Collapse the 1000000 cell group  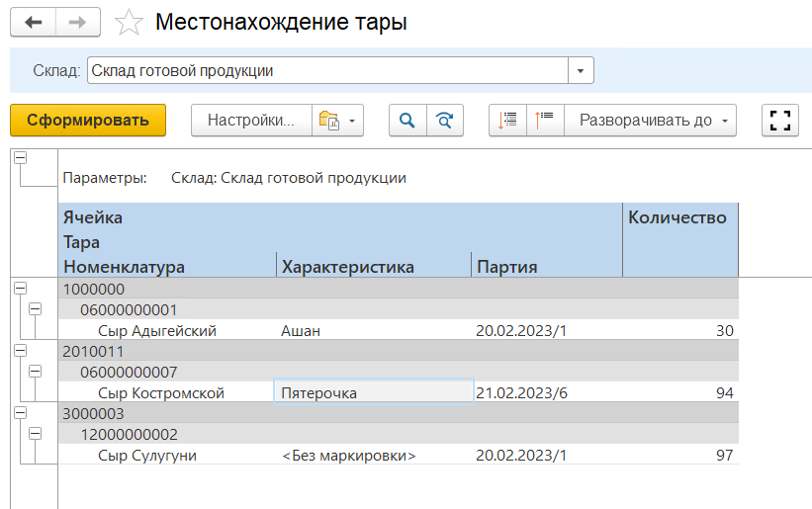coord(20,288)
